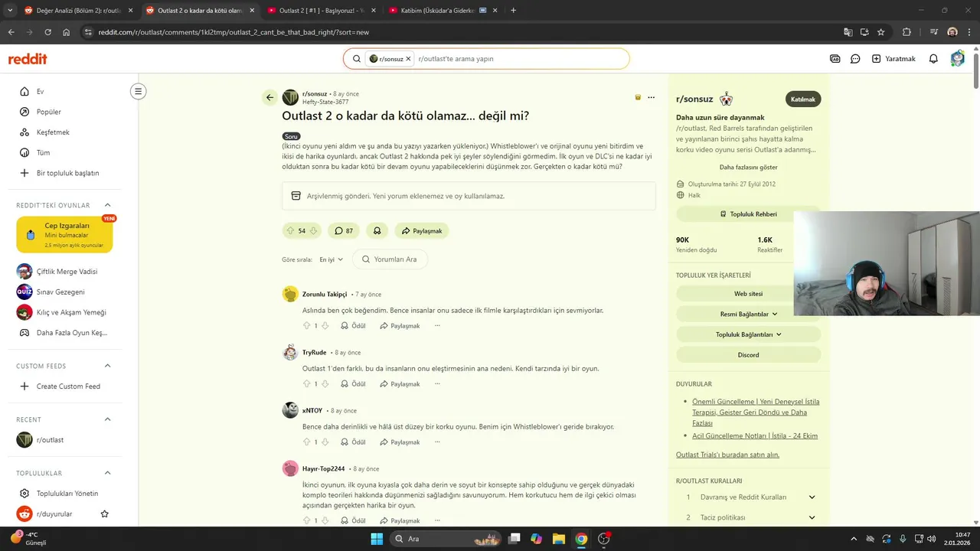The image size is (980, 551).
Task: Downvote Zorunlu Takipçi's comment
Action: (x=325, y=326)
